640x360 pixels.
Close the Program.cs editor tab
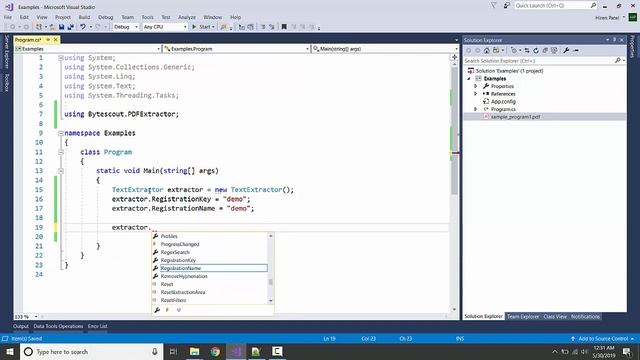pyautogui.click(x=56, y=40)
